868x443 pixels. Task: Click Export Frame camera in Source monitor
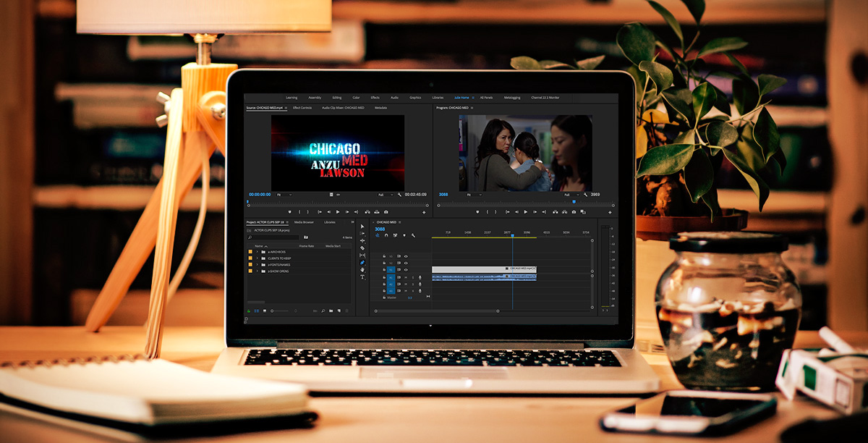pyautogui.click(x=386, y=212)
